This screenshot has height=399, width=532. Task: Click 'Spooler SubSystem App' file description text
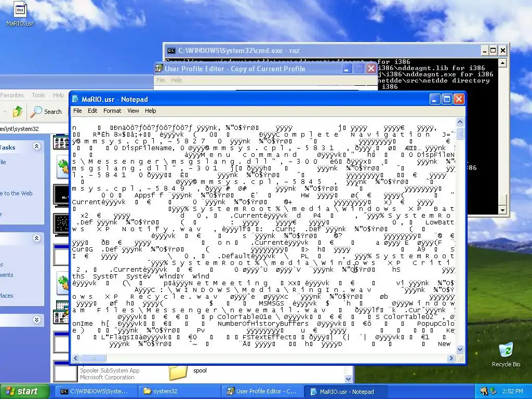[110, 370]
